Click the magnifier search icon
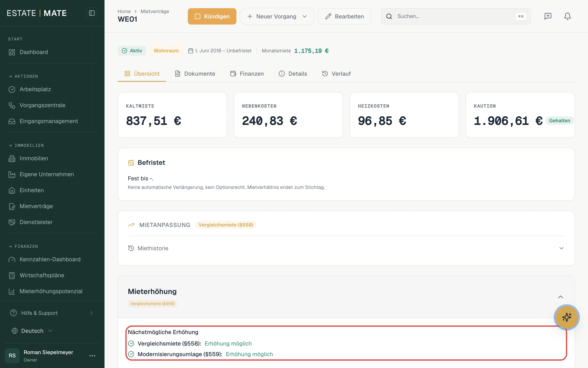 [389, 16]
